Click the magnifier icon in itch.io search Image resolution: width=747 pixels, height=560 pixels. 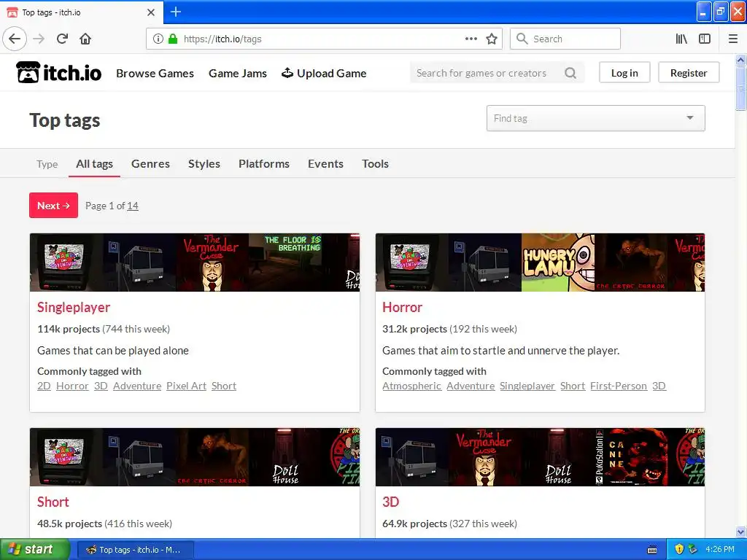pos(570,73)
